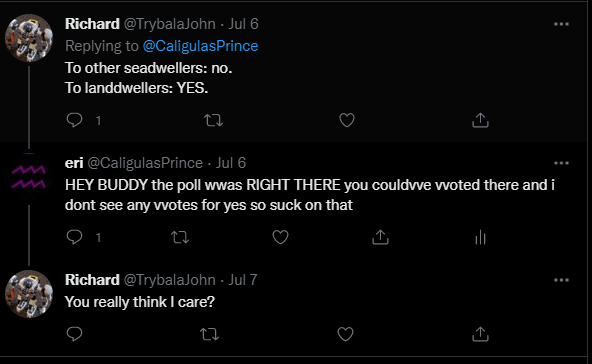Like Richard's seadwellers tweet
The width and height of the screenshot is (592, 364).
click(x=347, y=120)
